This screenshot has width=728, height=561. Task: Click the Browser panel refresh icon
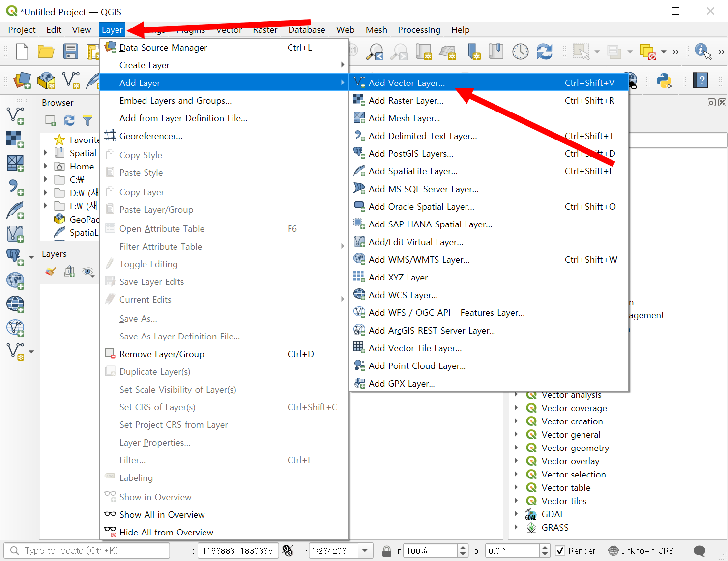[x=69, y=120]
